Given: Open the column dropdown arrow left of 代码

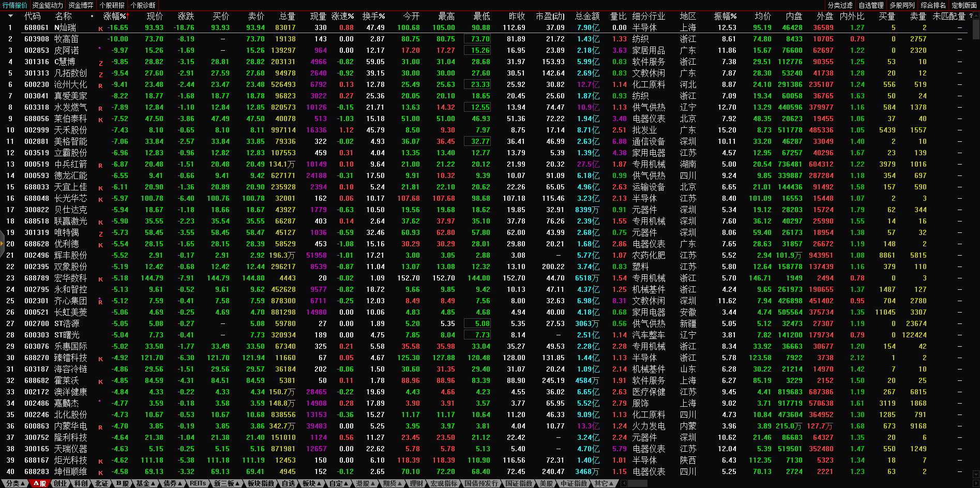Looking at the screenshot, I should point(10,16).
